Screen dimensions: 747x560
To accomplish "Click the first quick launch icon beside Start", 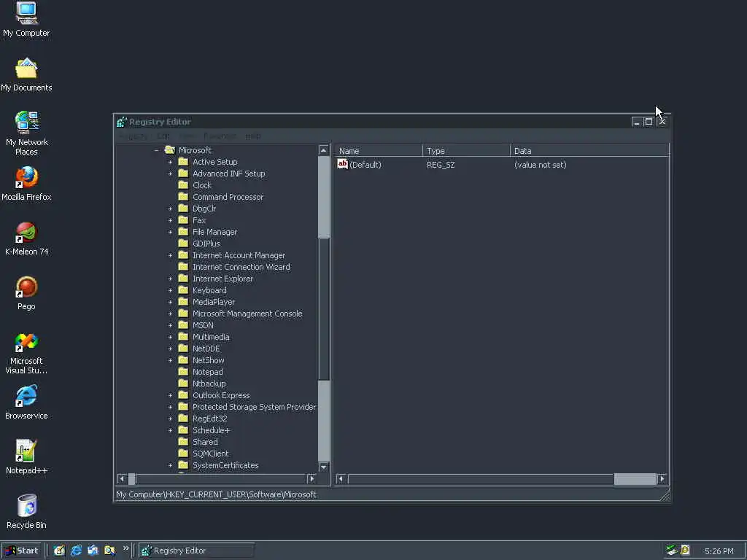I will [x=59, y=551].
